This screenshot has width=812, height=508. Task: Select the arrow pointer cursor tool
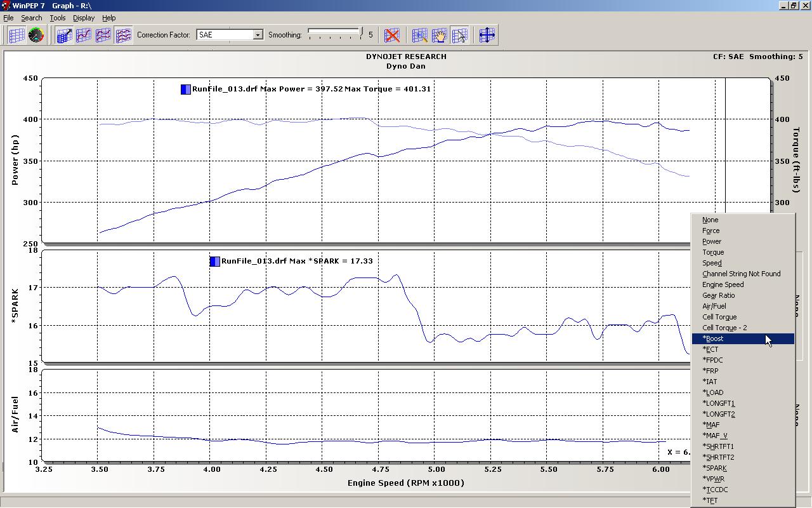460,35
